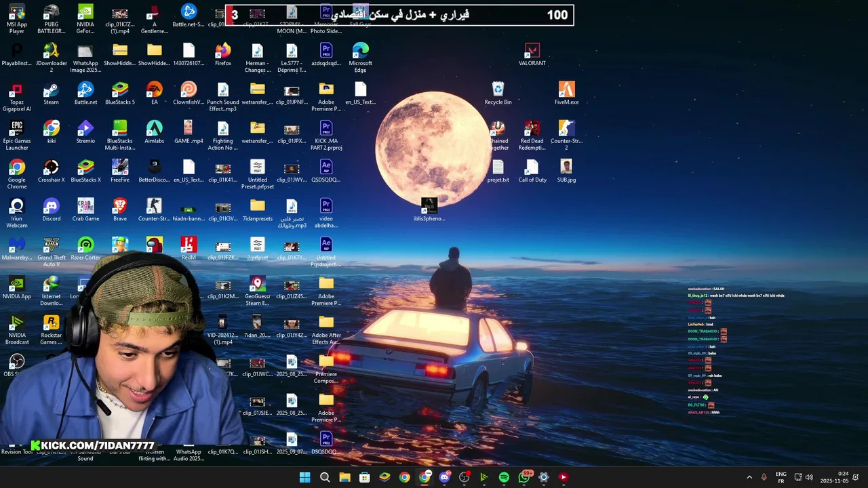Open the Firefox desktop shortcut
The height and width of the screenshot is (488, 868).
(x=223, y=54)
